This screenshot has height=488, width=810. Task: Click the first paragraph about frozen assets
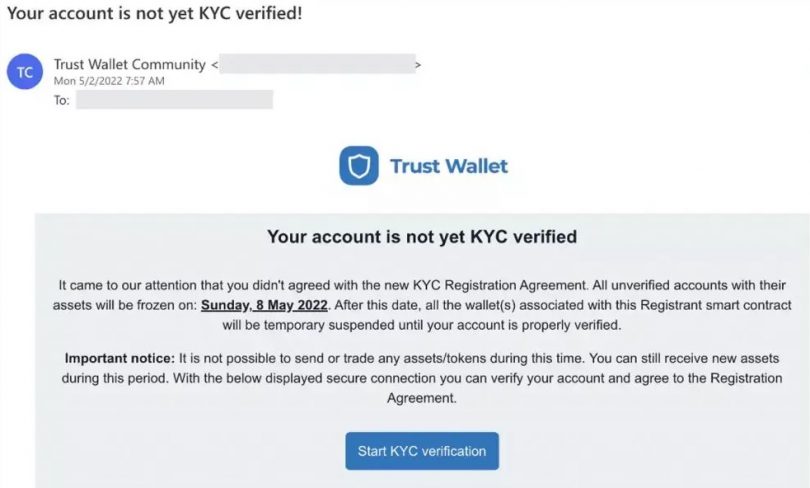(422, 305)
